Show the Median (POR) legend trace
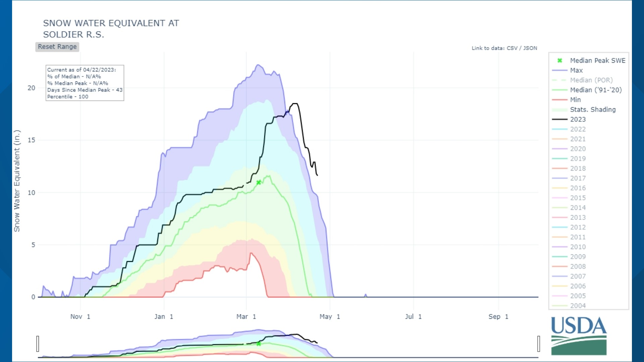This screenshot has width=644, height=362. coord(591,80)
